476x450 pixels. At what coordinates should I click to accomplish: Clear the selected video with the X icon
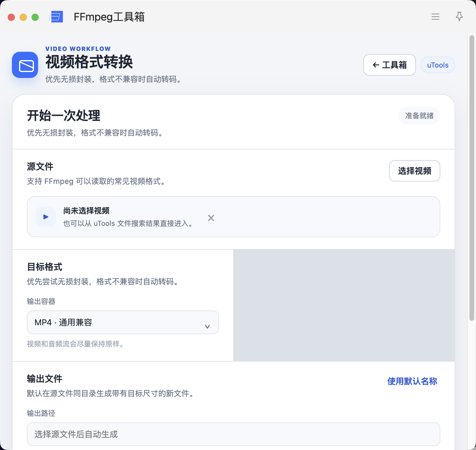coord(211,218)
